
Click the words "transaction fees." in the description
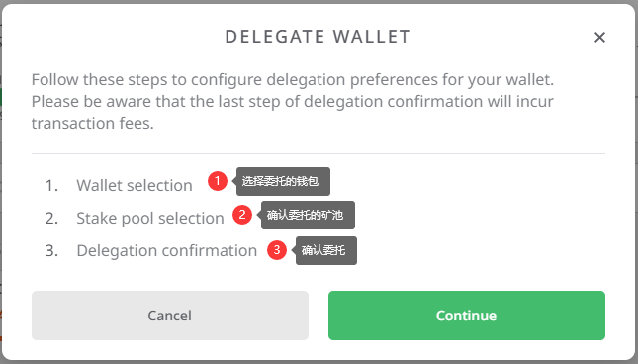[93, 124]
